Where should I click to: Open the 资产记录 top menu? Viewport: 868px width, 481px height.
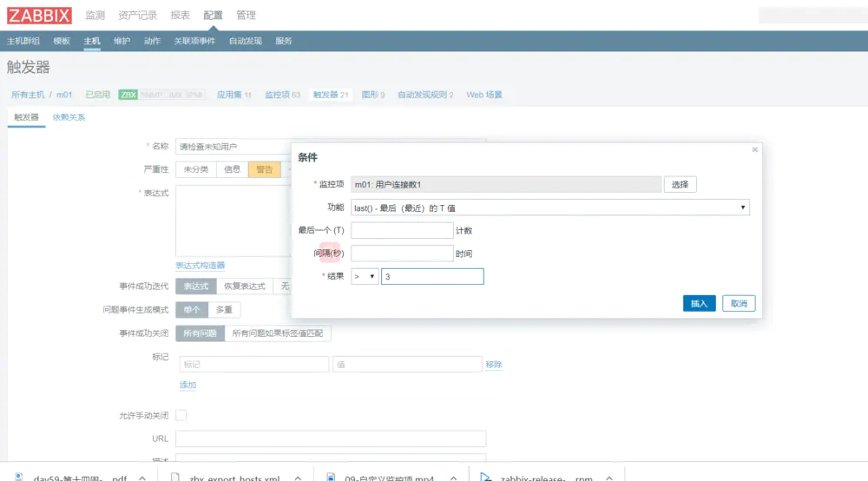(138, 16)
